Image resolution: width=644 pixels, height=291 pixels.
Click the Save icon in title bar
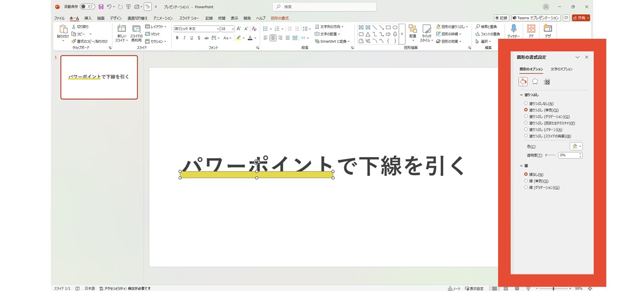tap(101, 7)
